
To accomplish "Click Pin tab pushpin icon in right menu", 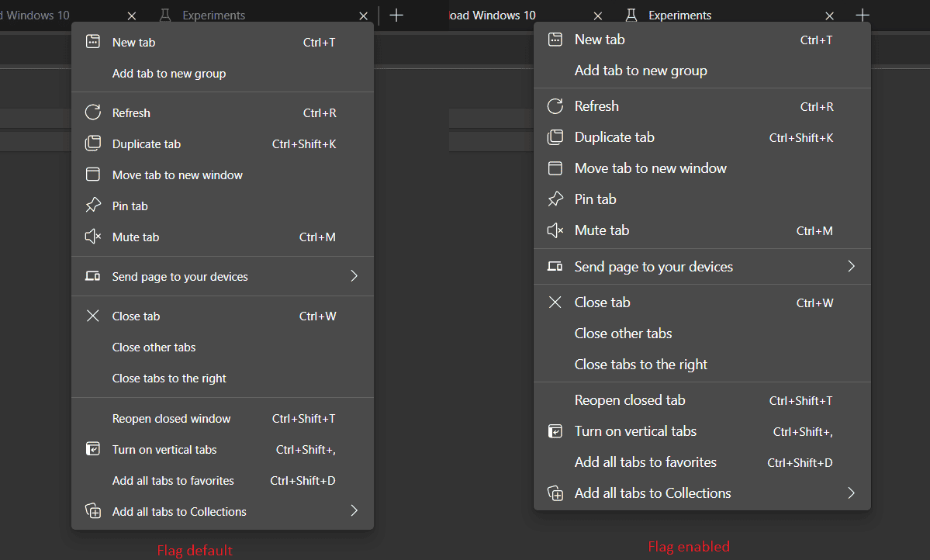I will click(555, 199).
